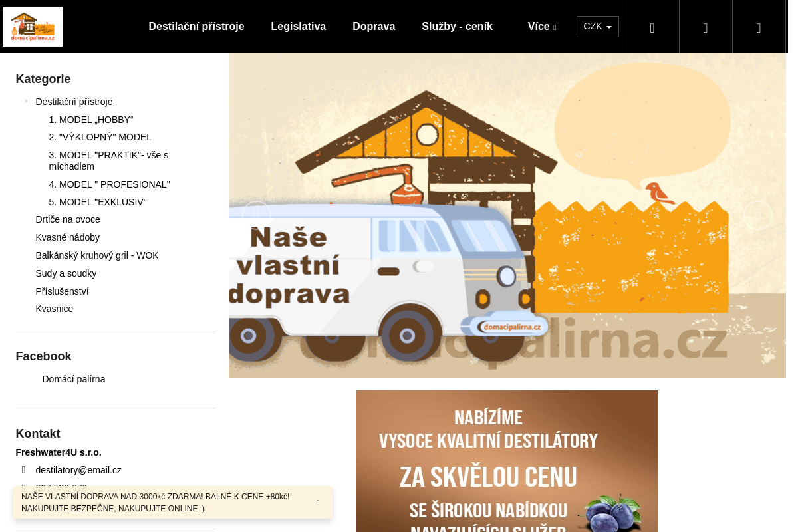The height and width of the screenshot is (532, 798).
Task: Expand the Destilační přístroje category arrow
Action: pos(26,101)
